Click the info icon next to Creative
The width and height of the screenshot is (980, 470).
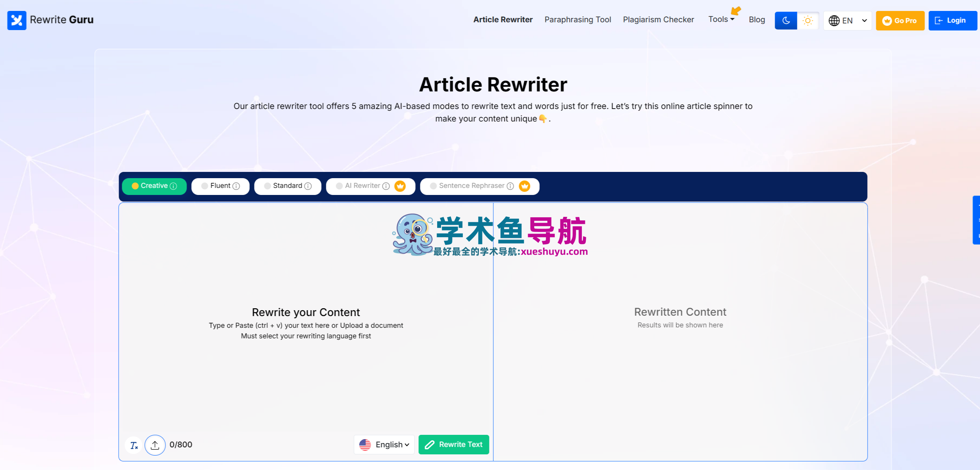pyautogui.click(x=174, y=186)
